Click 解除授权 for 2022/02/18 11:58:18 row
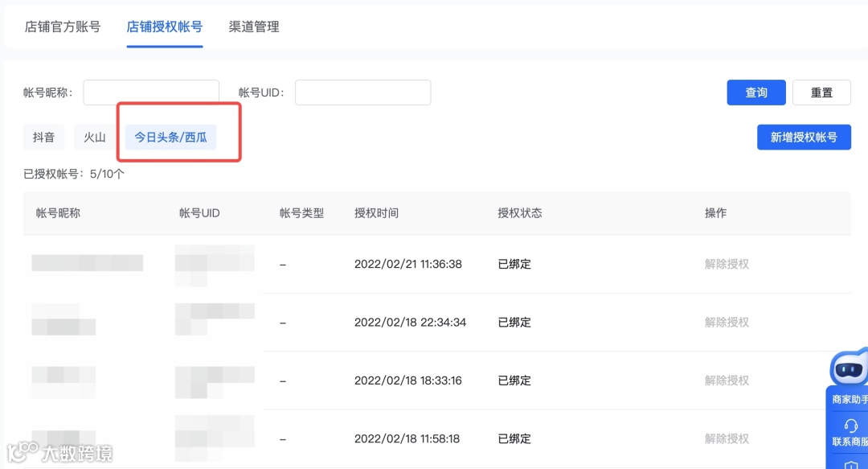 [x=727, y=438]
